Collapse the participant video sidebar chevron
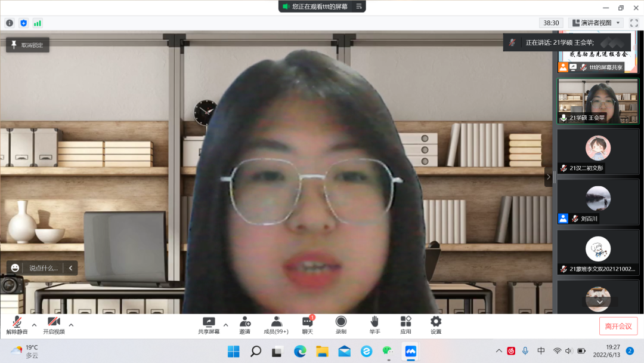 [549, 177]
